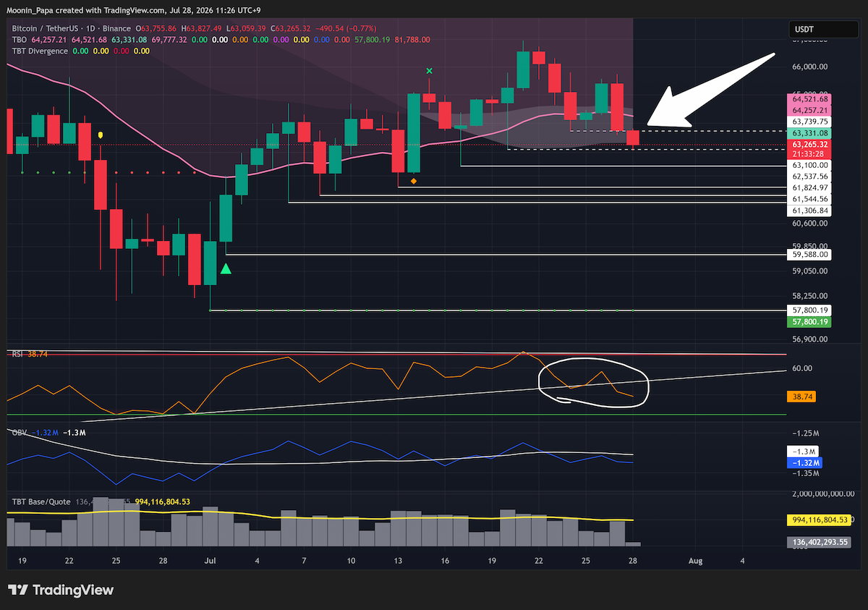
Task: Click the TradingView logo at bottom left
Action: click(61, 590)
